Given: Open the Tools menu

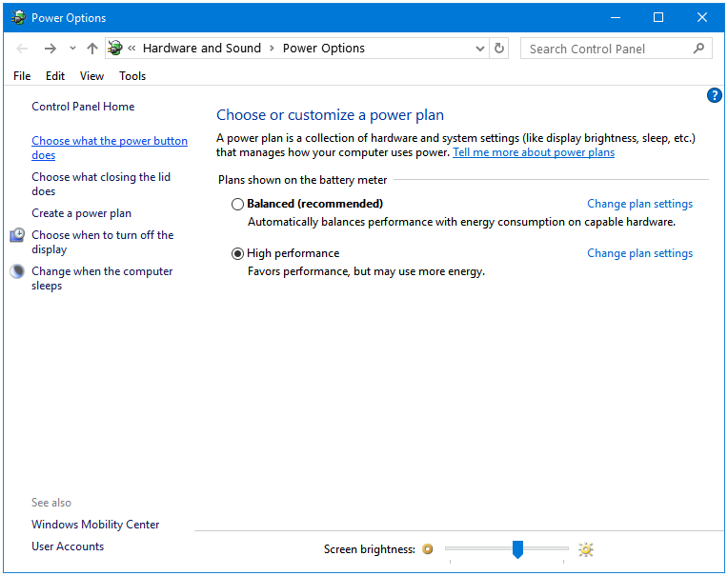Looking at the screenshot, I should click(x=132, y=75).
